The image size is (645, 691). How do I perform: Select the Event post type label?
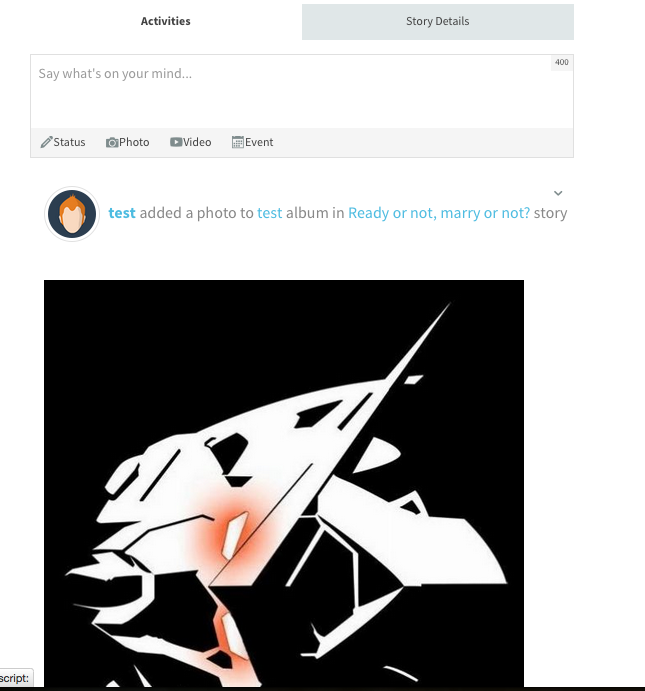tap(259, 142)
